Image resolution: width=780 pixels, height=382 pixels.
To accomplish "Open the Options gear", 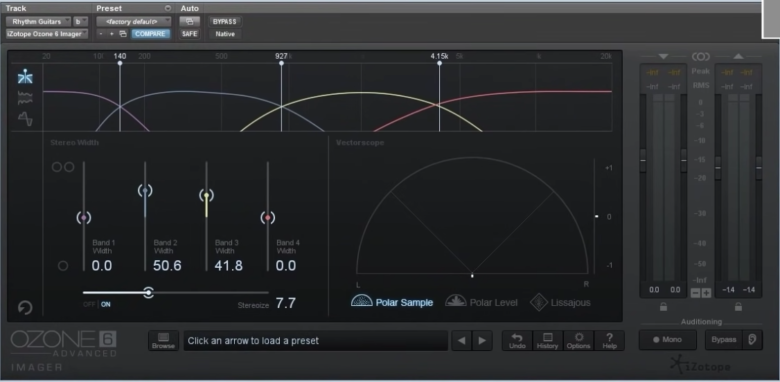I will point(579,341).
